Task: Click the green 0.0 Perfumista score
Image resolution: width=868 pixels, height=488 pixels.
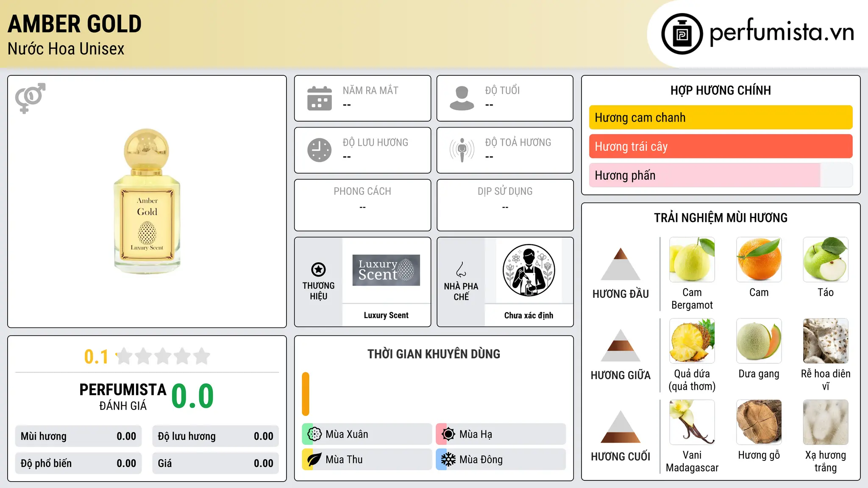Action: tap(192, 396)
